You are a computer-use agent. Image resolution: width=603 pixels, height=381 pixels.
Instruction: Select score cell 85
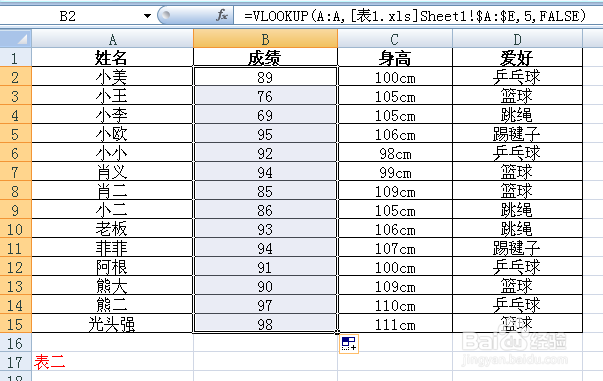pyautogui.click(x=265, y=190)
